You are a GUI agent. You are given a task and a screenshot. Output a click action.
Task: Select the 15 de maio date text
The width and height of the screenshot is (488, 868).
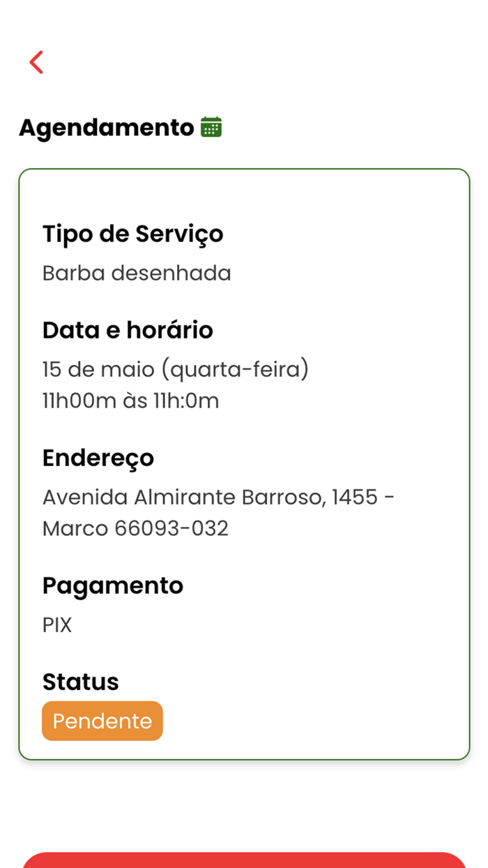click(x=98, y=369)
